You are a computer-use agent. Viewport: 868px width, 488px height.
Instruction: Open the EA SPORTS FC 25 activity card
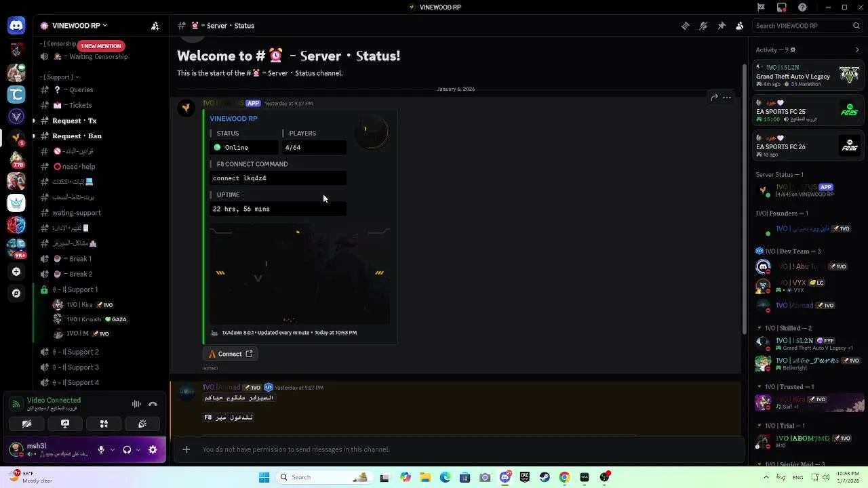click(808, 110)
